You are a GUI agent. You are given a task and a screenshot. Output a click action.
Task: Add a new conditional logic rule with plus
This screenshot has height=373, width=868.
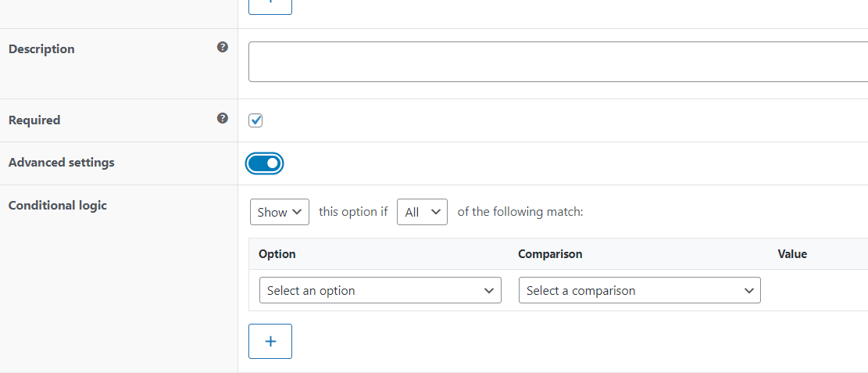[x=270, y=341]
